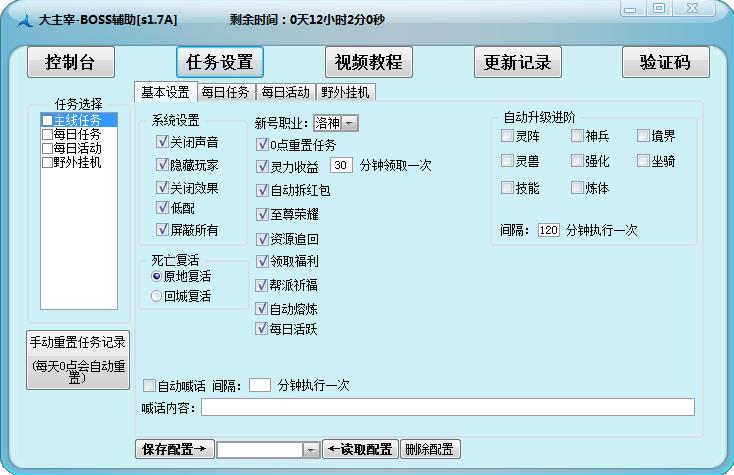This screenshot has width=734, height=475.
Task: Select 回城复活 radio option
Action: [156, 296]
